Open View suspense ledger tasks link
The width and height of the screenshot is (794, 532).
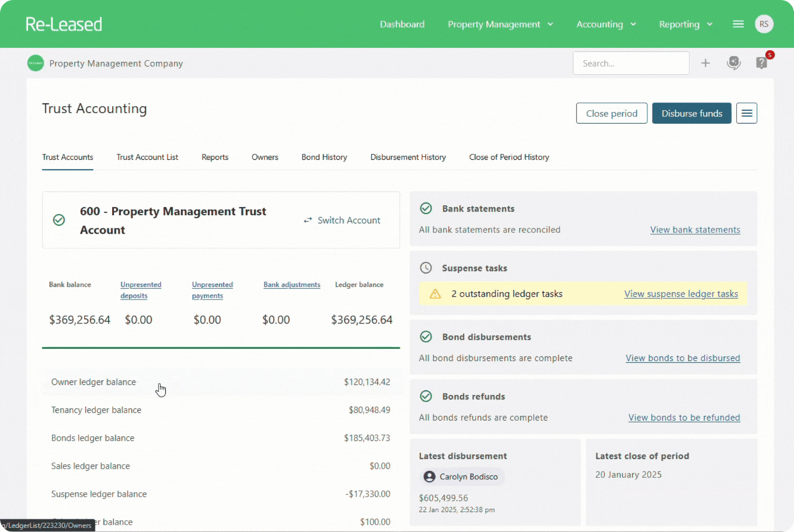pos(681,294)
